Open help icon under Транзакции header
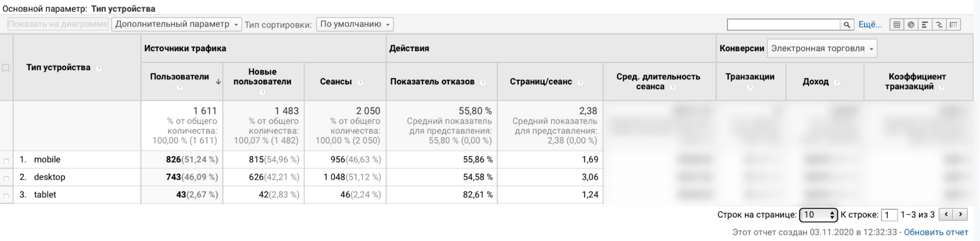 [750, 87]
